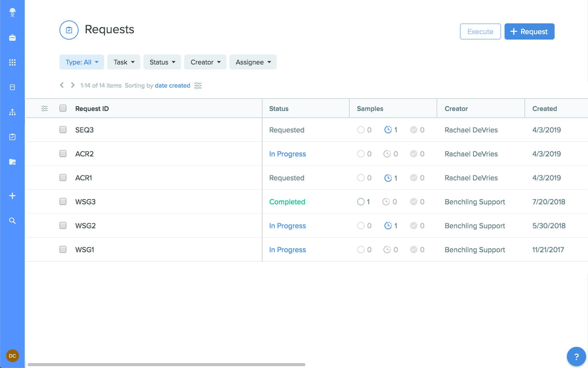Open the Creator filter menu
Image resolution: width=588 pixels, height=368 pixels.
click(x=205, y=62)
